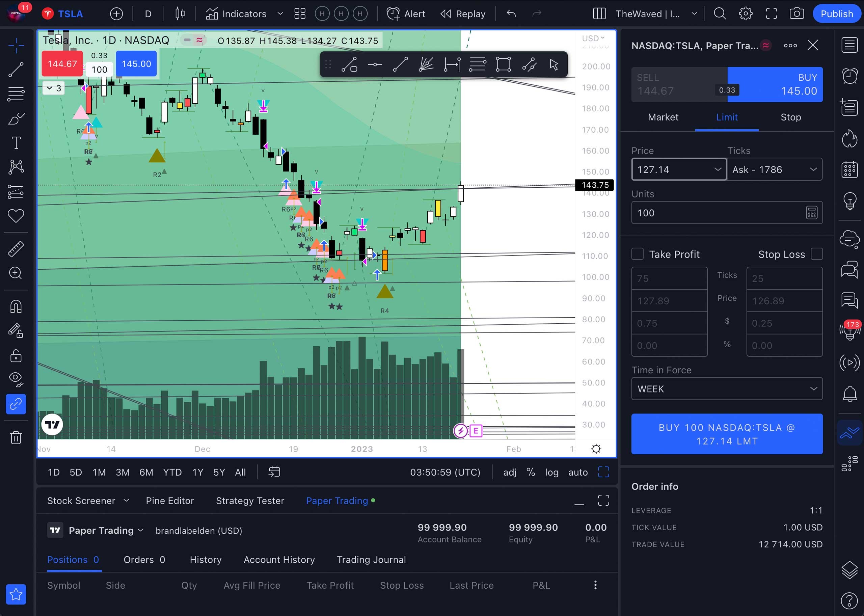Screen dimensions: 864x616
Task: Switch to the Orders tab
Action: [144, 560]
